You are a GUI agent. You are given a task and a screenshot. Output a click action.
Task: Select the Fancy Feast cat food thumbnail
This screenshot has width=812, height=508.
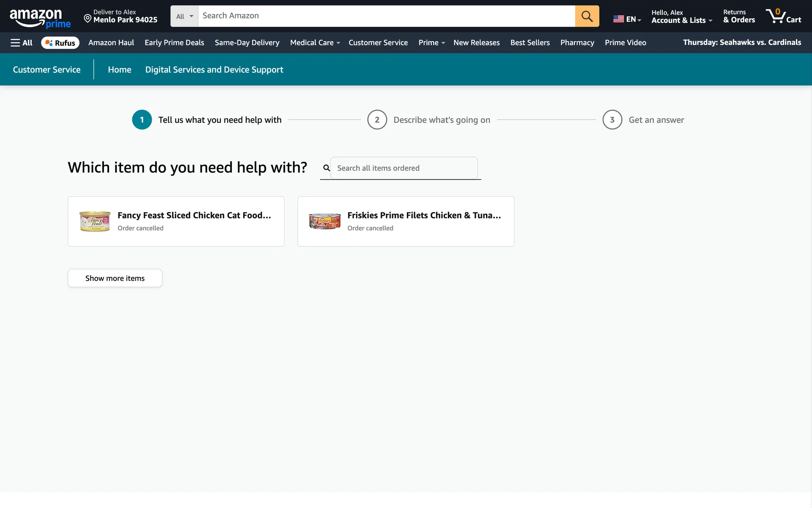tap(95, 221)
